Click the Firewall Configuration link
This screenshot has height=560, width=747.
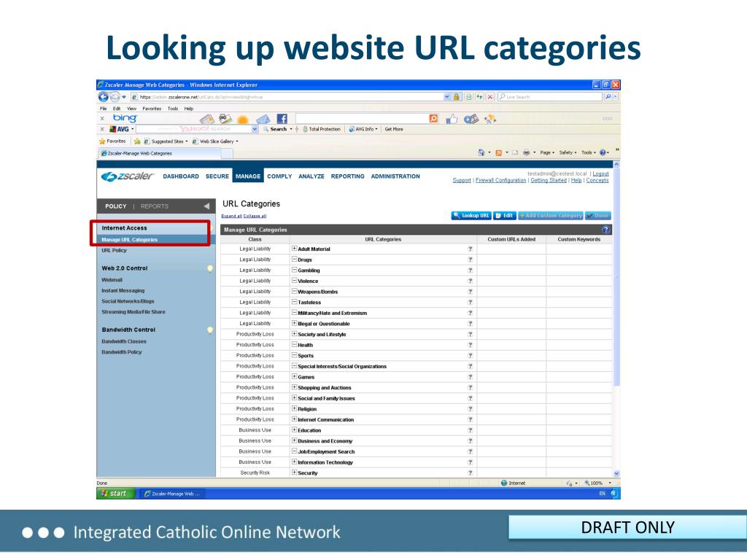tap(500, 181)
